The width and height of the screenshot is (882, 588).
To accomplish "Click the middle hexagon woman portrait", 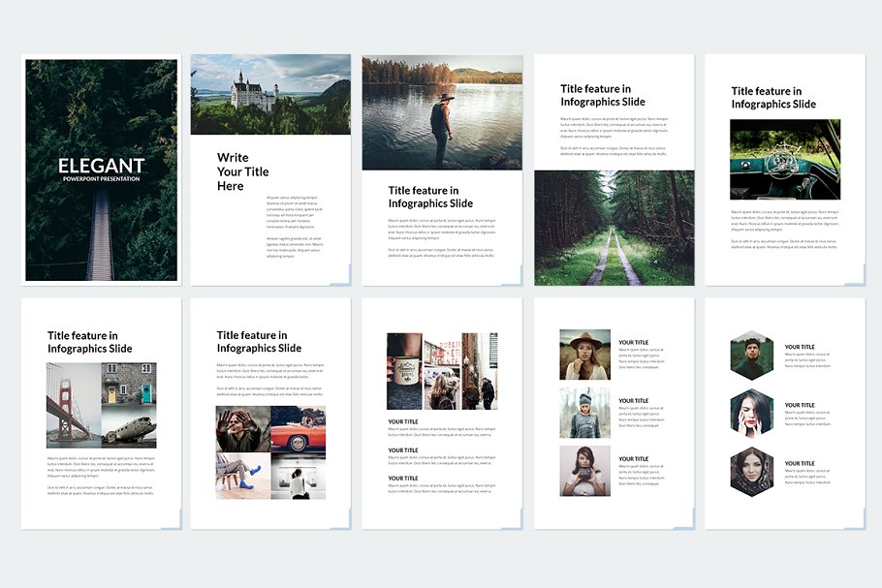I will coord(752,414).
